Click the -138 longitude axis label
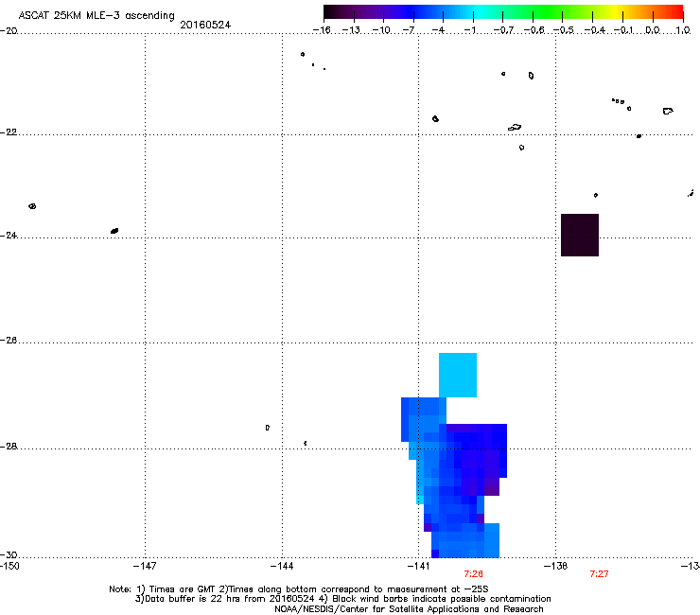Viewport: 700px width, 615px height. 555,567
